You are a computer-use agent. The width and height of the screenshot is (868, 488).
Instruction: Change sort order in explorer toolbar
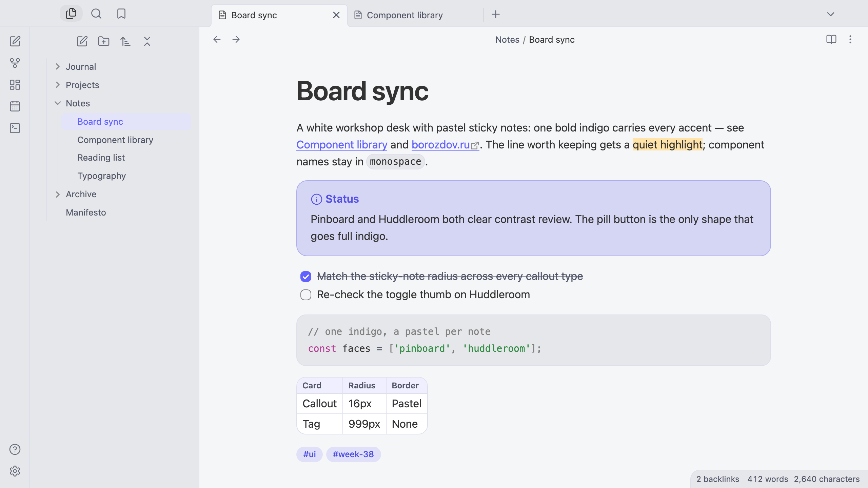click(125, 41)
